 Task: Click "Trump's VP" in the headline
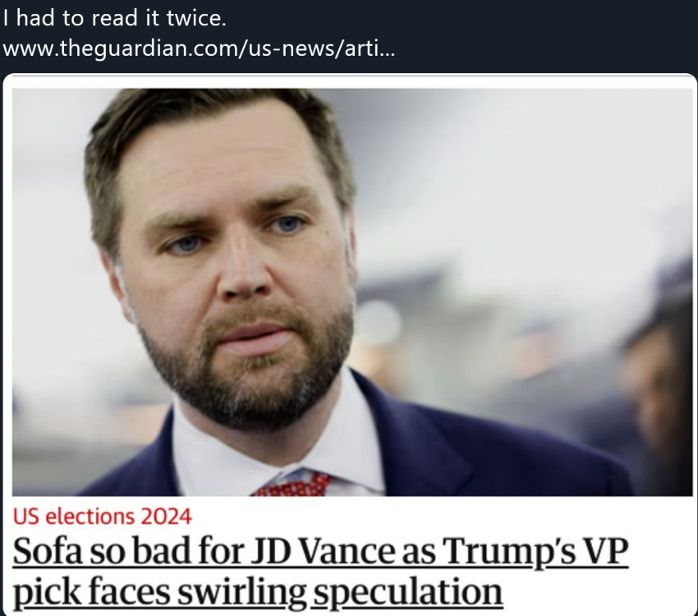pos(535,551)
